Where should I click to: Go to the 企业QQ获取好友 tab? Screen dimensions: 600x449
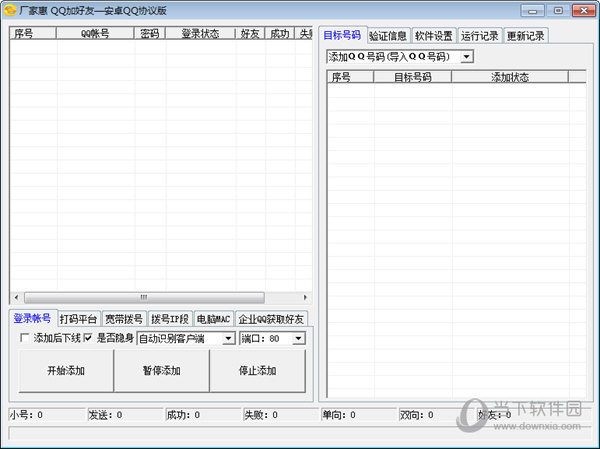[271, 319]
